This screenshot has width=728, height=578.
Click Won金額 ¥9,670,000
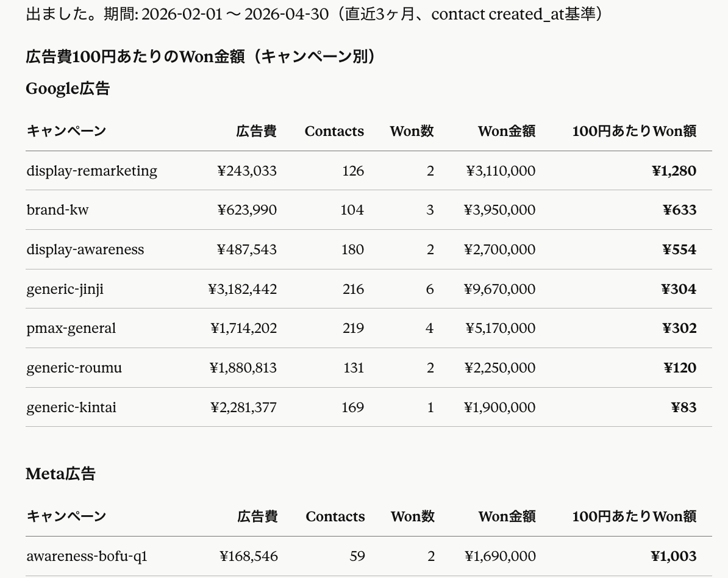pos(499,289)
